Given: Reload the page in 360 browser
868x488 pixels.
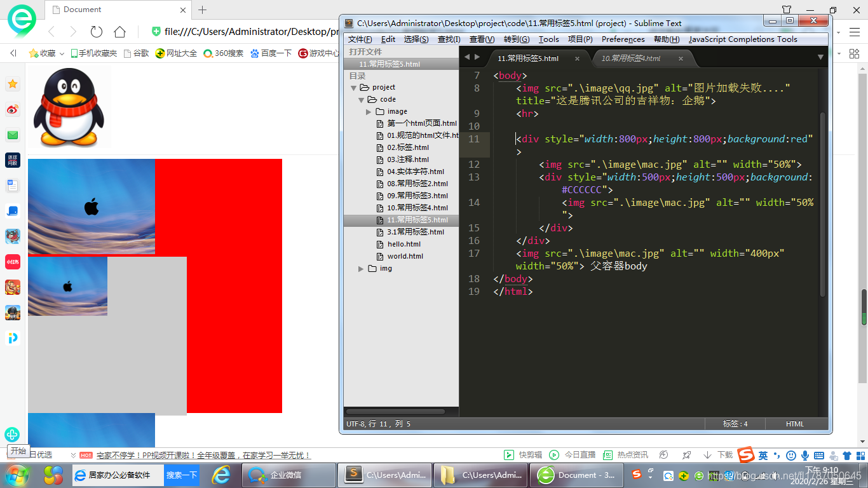Looking at the screenshot, I should (x=97, y=32).
